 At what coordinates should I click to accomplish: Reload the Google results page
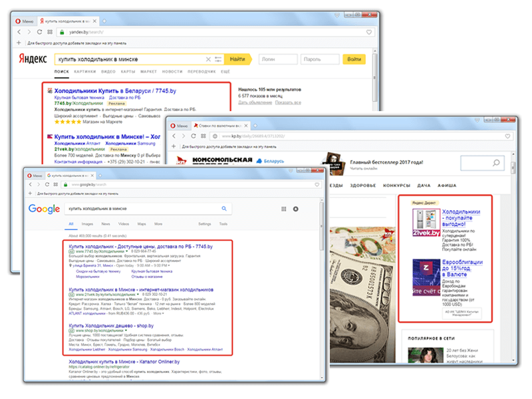pos(47,185)
